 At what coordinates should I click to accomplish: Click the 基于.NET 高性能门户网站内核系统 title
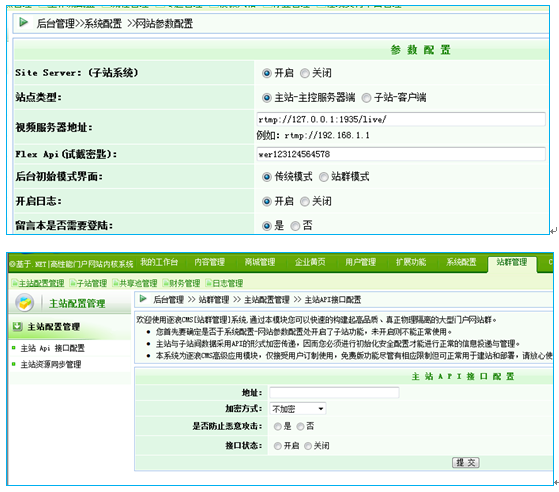pos(72,264)
